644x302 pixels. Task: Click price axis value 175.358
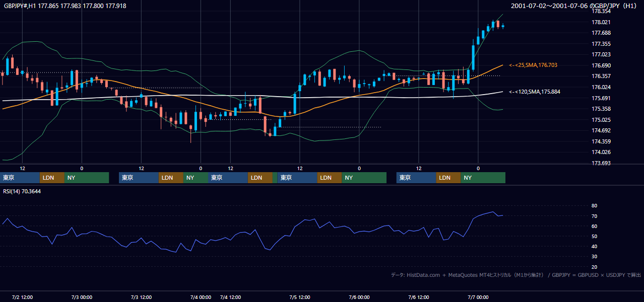pos(601,109)
